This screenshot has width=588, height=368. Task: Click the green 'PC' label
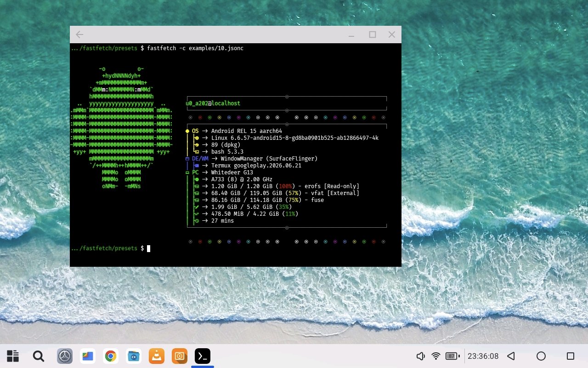tap(195, 172)
